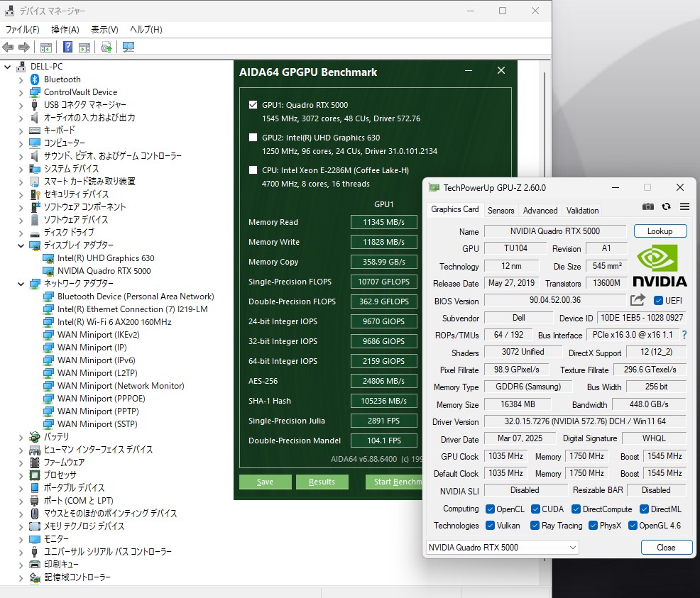Click the バッテリ battery category icon
Viewport: 700px width, 598px height.
(x=34, y=437)
